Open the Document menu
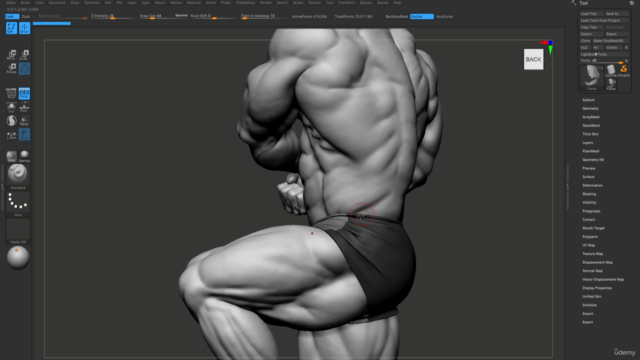 (x=57, y=3)
